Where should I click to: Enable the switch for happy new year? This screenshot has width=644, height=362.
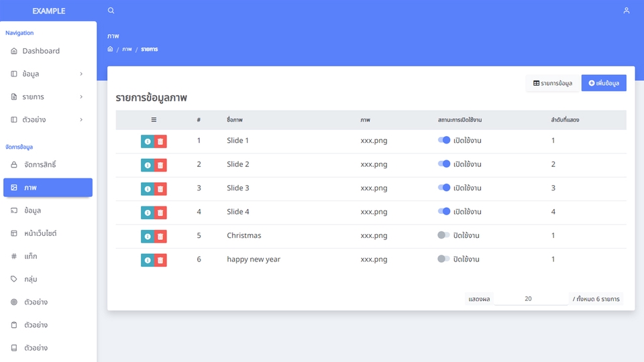pos(443,259)
